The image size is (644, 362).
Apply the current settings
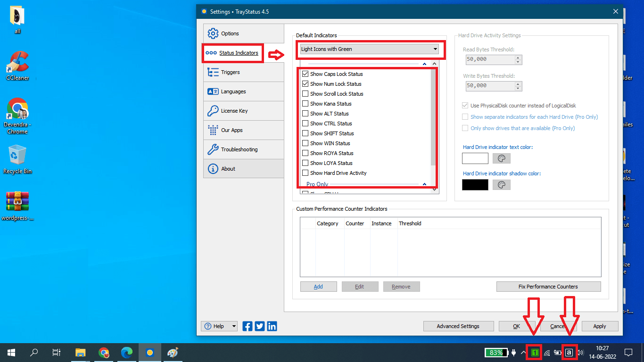point(599,326)
